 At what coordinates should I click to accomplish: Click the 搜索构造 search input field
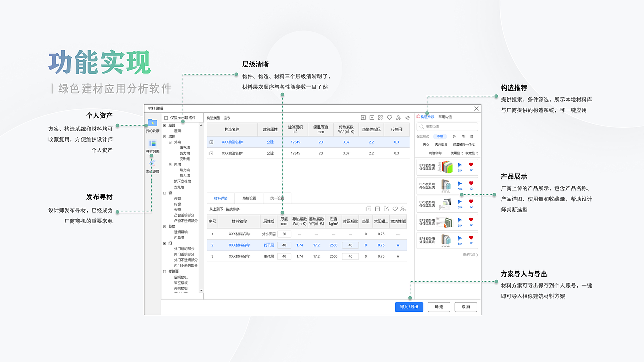[447, 127]
